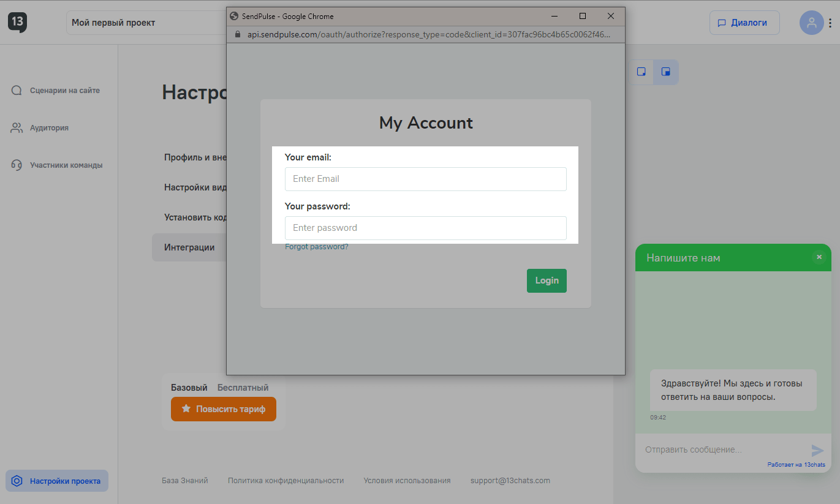Open the three-dot menu beside avatar
This screenshot has height=504, width=840.
click(830, 23)
